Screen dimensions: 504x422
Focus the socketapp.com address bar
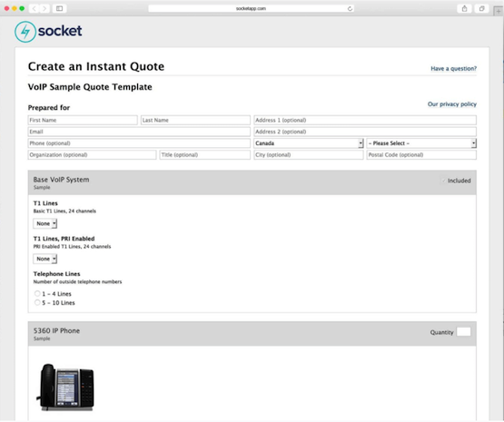click(x=251, y=9)
